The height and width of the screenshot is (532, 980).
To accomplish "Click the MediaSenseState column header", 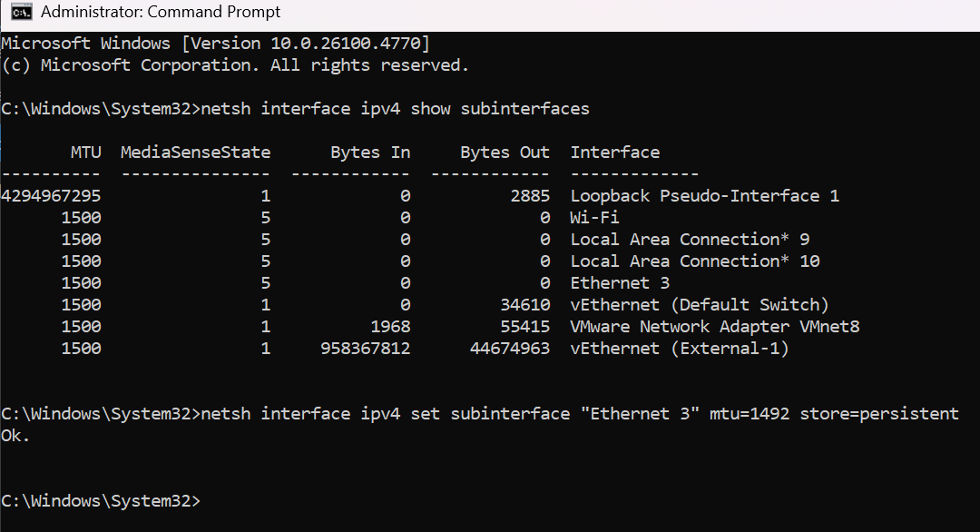I will [196, 153].
